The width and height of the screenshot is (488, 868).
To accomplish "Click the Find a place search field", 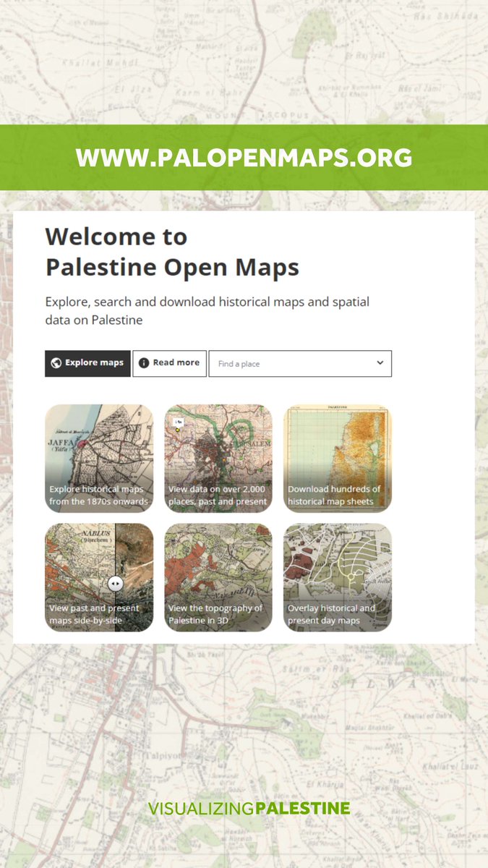I will click(x=300, y=364).
